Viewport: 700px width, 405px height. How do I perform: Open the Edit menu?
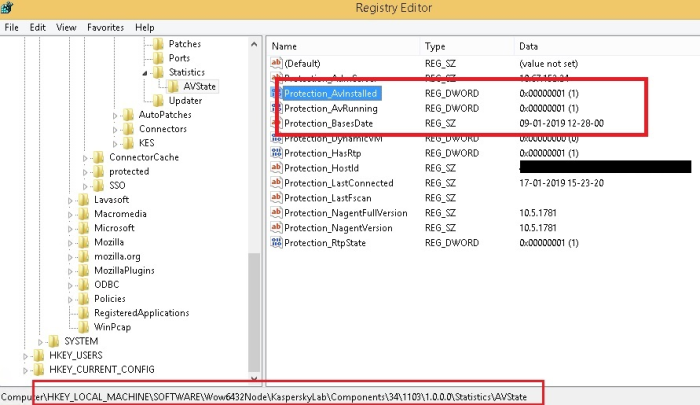click(x=38, y=27)
